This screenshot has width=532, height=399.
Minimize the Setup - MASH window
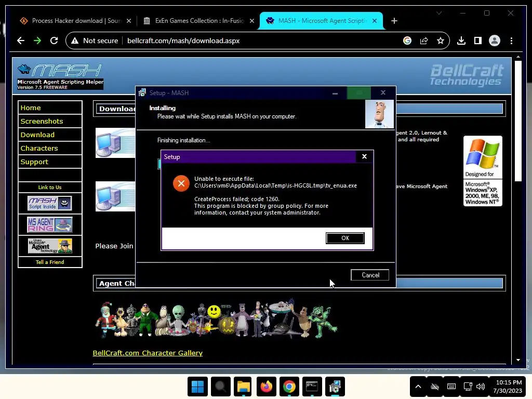coord(335,92)
